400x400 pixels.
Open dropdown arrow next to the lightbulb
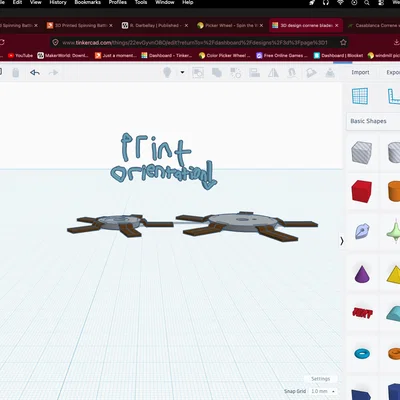[182, 72]
